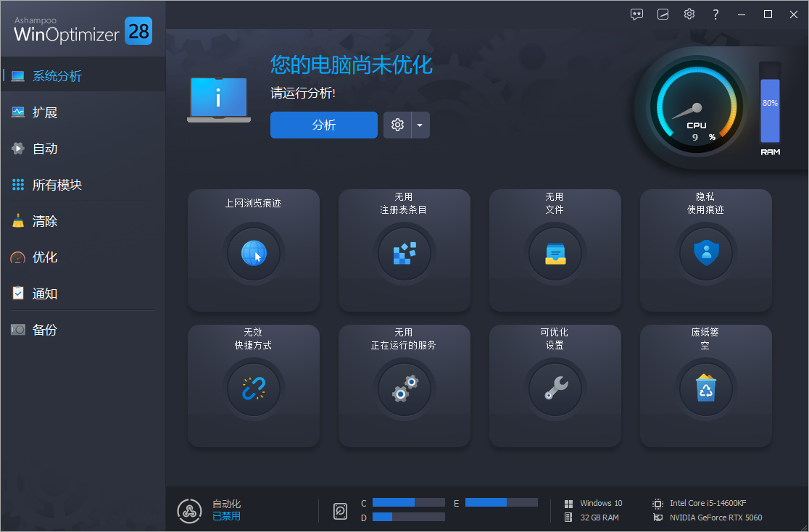Open the 无效快捷方式 broken link icon

click(x=253, y=388)
